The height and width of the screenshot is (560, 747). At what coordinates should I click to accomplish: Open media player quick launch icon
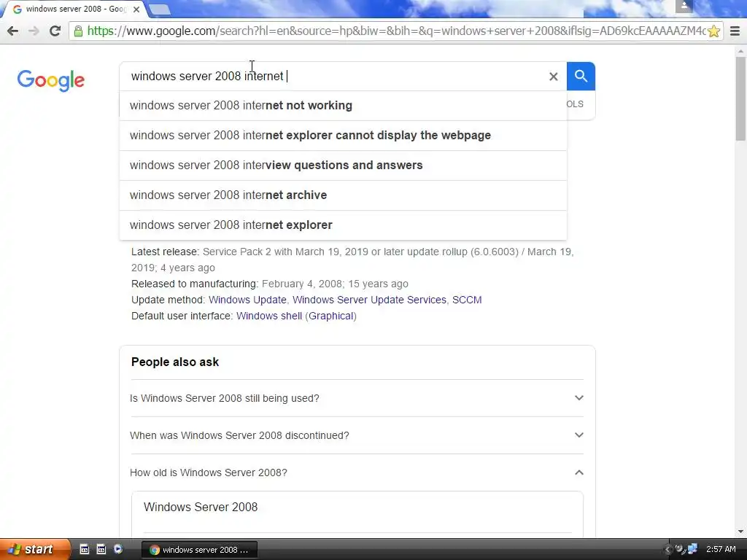(118, 549)
